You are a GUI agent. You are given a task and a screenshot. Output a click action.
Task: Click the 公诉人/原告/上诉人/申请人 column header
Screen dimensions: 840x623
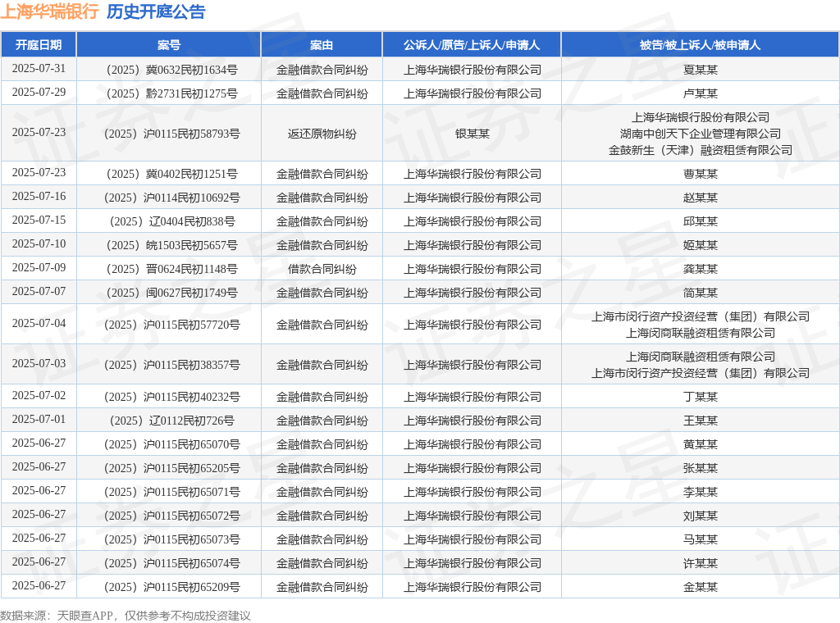click(x=472, y=45)
